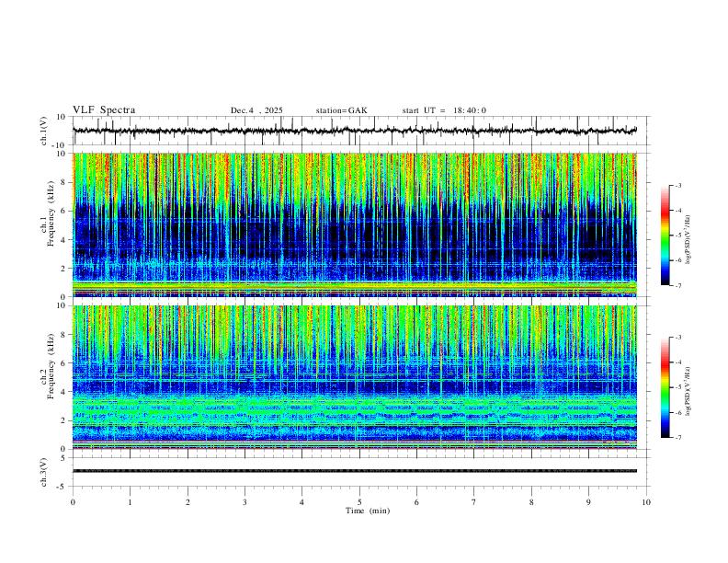The height and width of the screenshot is (563, 728).
Task: Click the ch.1 spectrogram plot area
Action: (x=354, y=224)
